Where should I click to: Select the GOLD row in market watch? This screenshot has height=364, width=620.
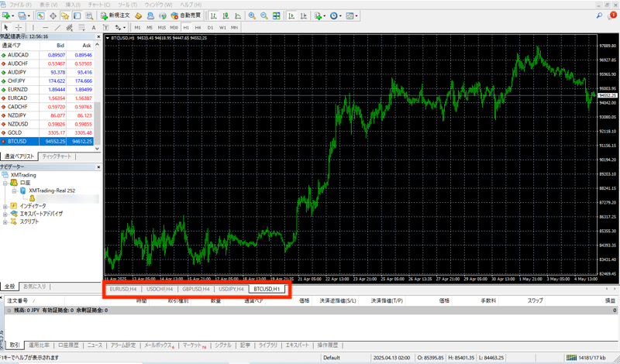[x=46, y=132]
